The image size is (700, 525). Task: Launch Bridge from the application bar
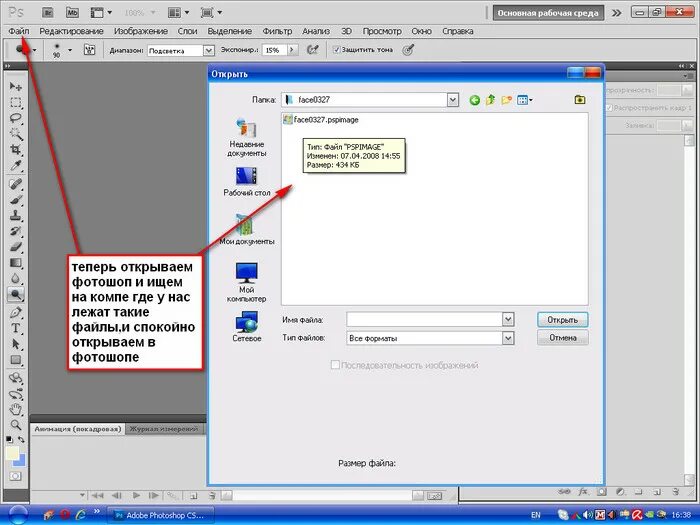pyautogui.click(x=48, y=12)
